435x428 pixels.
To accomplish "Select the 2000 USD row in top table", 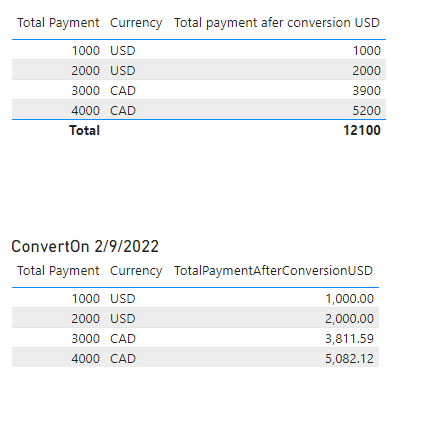I will click(x=199, y=70).
